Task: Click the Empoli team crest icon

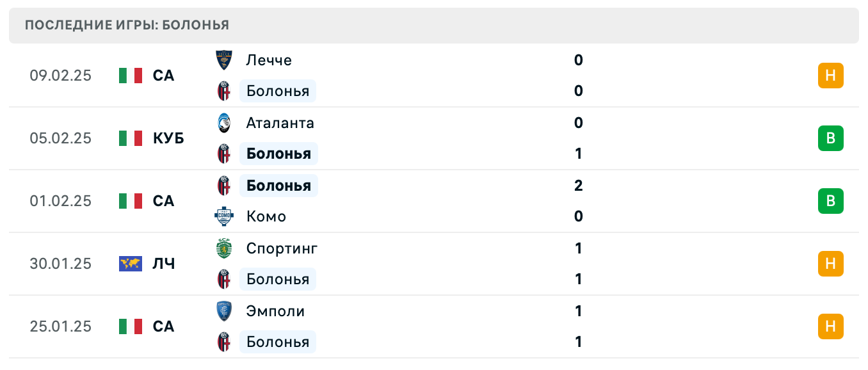Action: click(224, 311)
